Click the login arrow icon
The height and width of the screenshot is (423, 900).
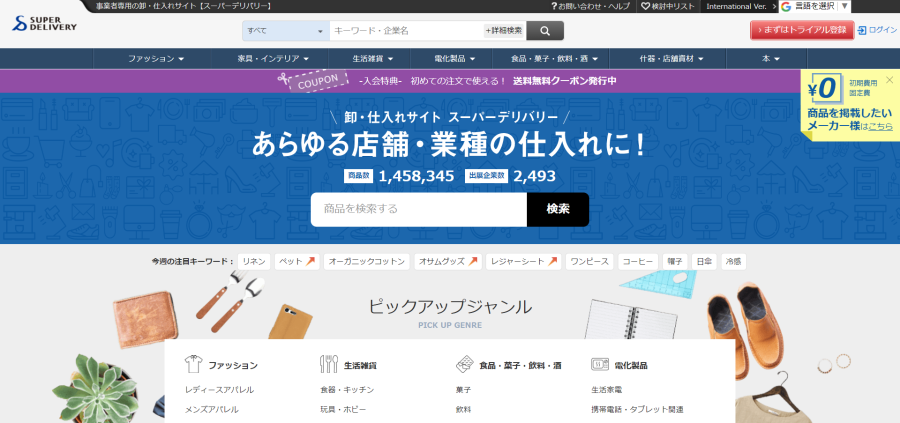862,30
